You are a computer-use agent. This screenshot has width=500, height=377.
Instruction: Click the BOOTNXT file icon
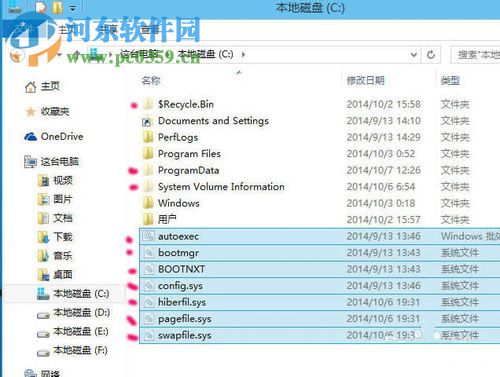(x=148, y=269)
